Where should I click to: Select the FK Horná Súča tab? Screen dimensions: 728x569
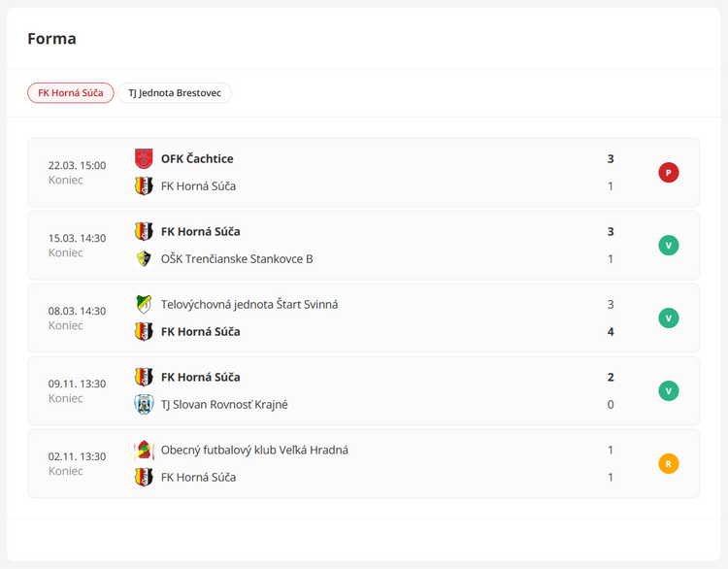pos(71,93)
